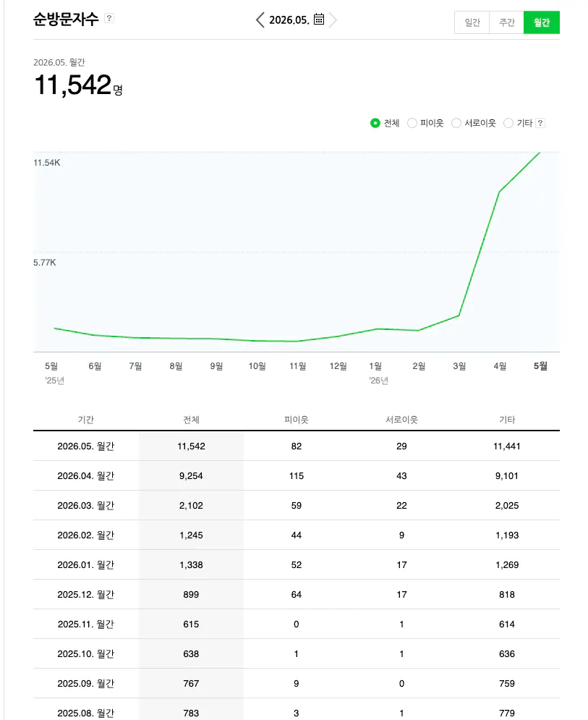Click the 5.77K y-axis label
588x720 pixels.
click(x=45, y=263)
